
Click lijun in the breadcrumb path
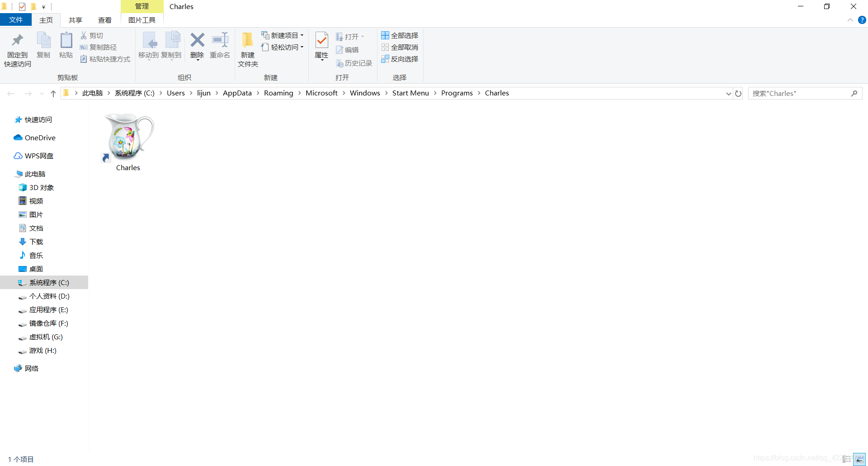tap(204, 93)
